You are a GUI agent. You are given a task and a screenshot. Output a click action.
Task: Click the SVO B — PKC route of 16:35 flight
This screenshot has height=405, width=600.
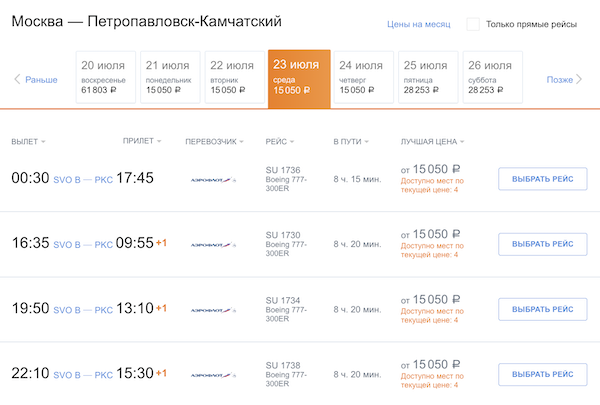(82, 244)
